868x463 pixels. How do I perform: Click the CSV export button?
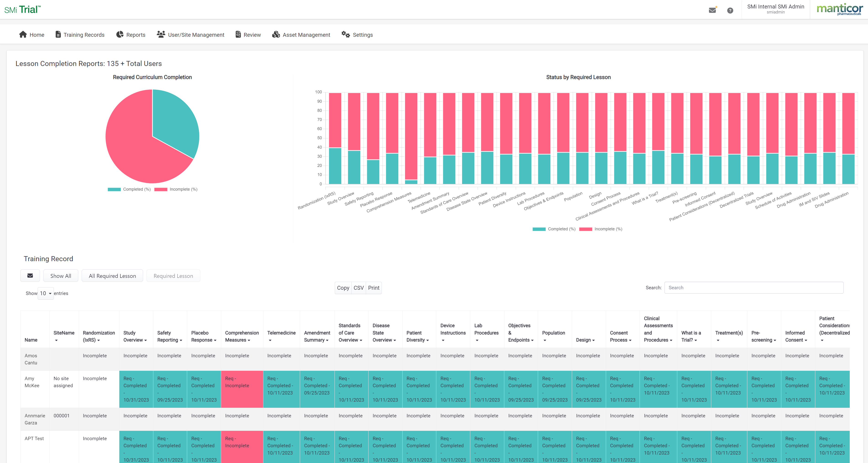358,288
